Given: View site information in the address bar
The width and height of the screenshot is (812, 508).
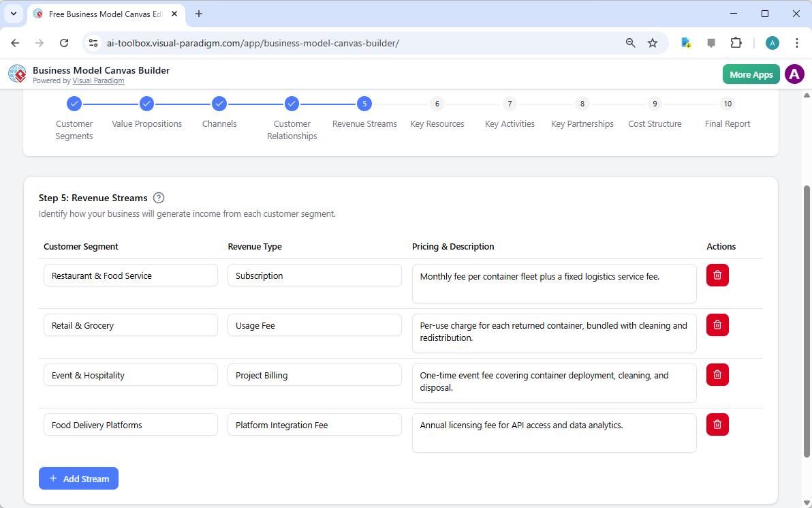Looking at the screenshot, I should [x=93, y=42].
